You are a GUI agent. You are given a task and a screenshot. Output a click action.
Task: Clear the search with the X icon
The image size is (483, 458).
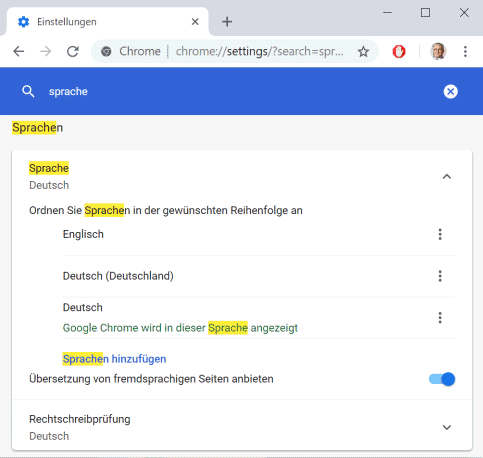tap(450, 91)
